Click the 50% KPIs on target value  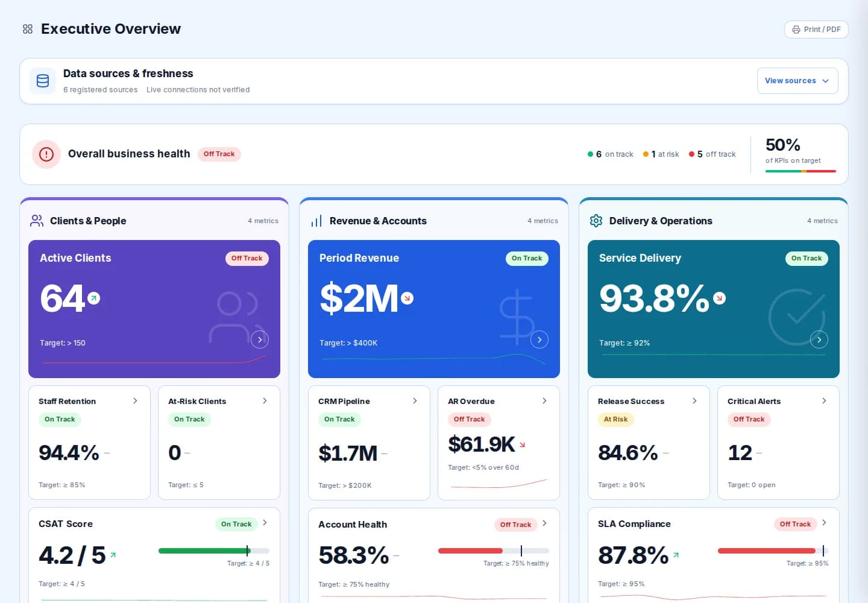pyautogui.click(x=783, y=145)
